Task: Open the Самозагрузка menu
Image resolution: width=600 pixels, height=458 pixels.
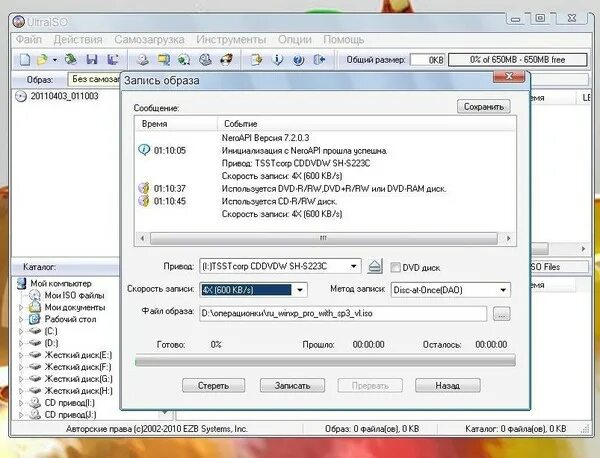Action: (x=149, y=39)
